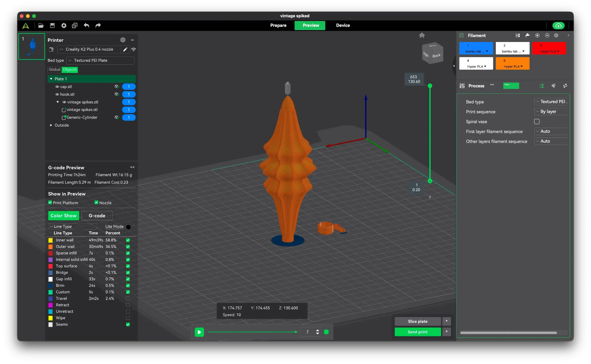Open filament settings gear icon
The width and height of the screenshot is (591, 364).
[556, 35]
